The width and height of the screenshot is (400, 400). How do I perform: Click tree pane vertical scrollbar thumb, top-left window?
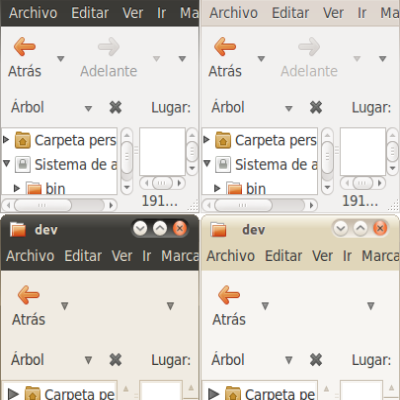click(127, 157)
